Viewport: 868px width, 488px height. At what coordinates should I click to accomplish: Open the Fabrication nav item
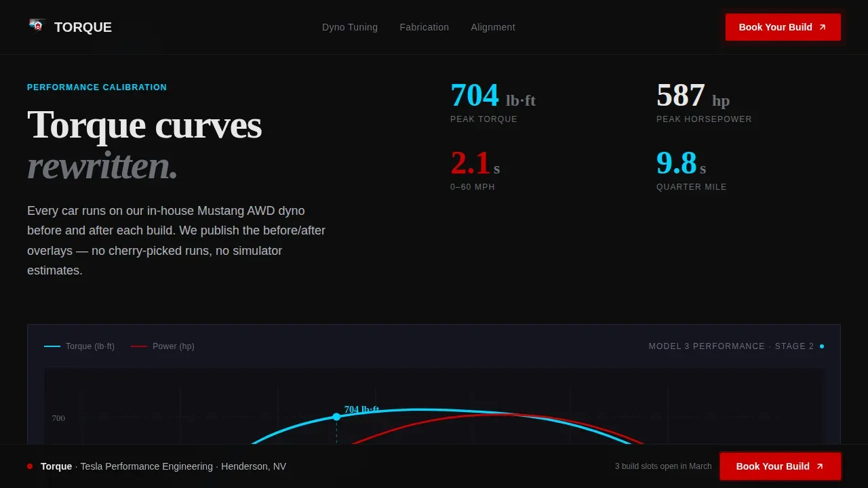click(x=425, y=27)
